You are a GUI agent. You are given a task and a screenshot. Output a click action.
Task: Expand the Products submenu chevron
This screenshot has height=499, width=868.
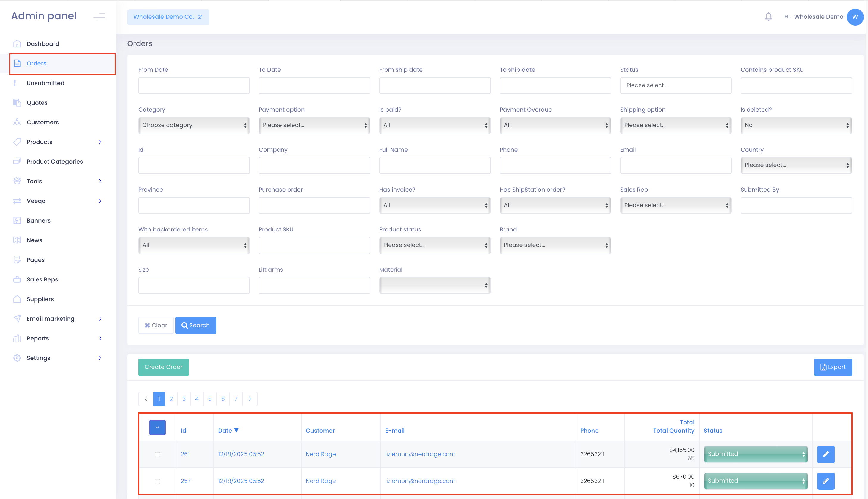pyautogui.click(x=100, y=142)
